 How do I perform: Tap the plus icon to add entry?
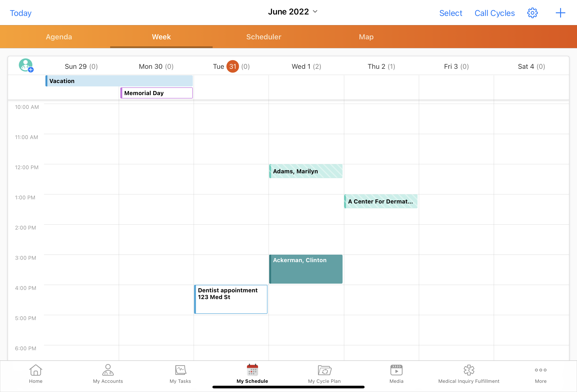(560, 13)
